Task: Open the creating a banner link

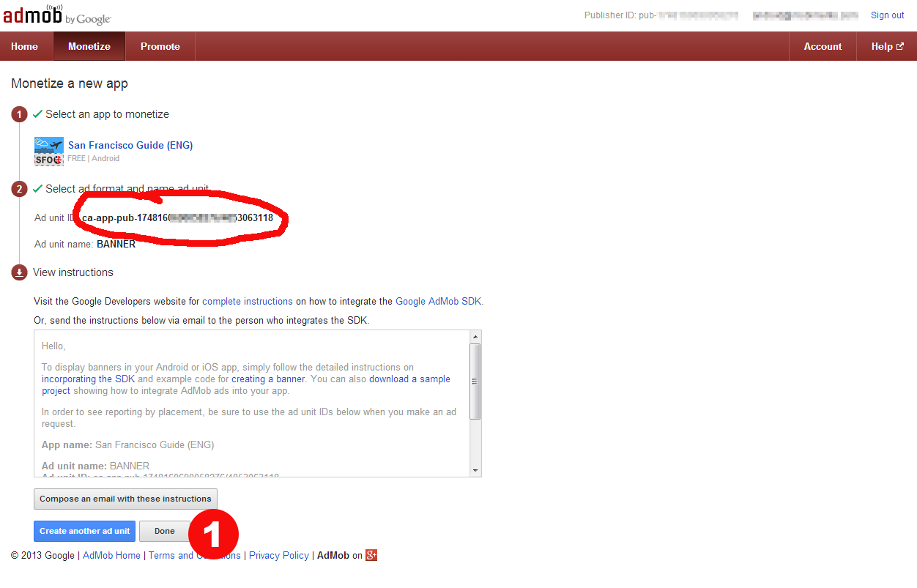Action: point(268,379)
